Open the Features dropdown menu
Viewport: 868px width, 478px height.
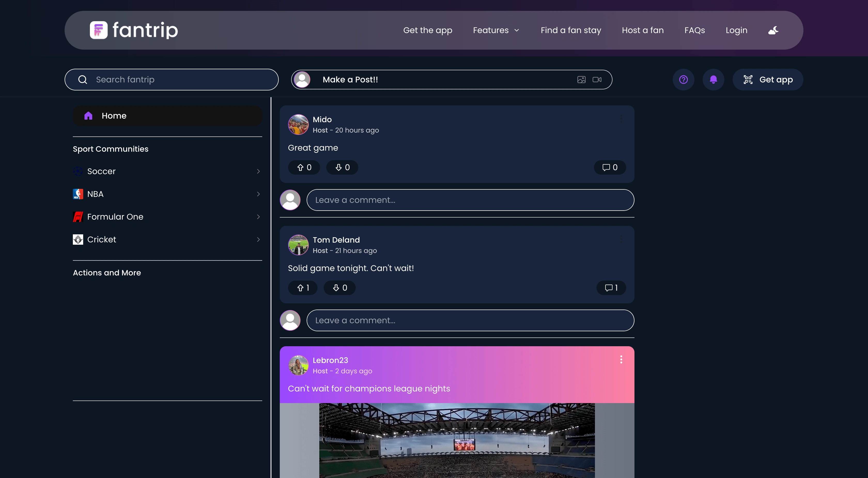496,30
